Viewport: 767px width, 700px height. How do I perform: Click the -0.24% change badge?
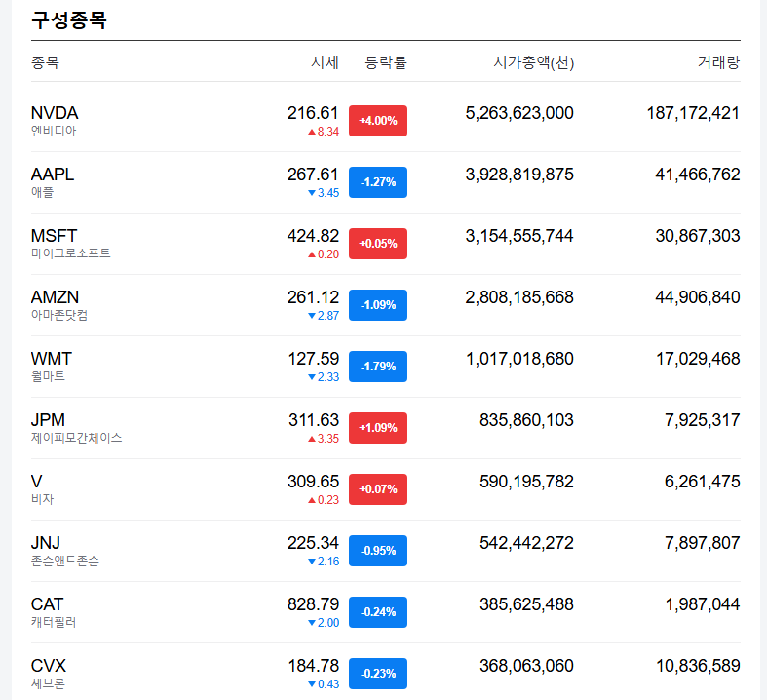[377, 612]
